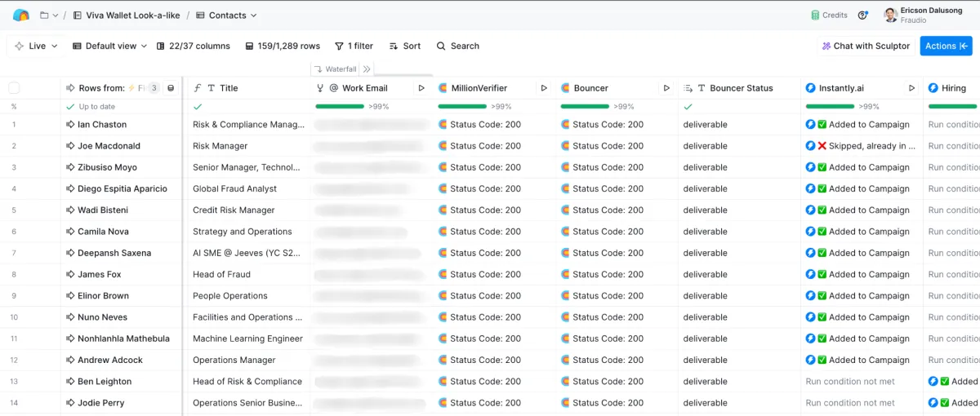
Task: Click the Instantly.ai header lightning icon
Action: pos(810,88)
